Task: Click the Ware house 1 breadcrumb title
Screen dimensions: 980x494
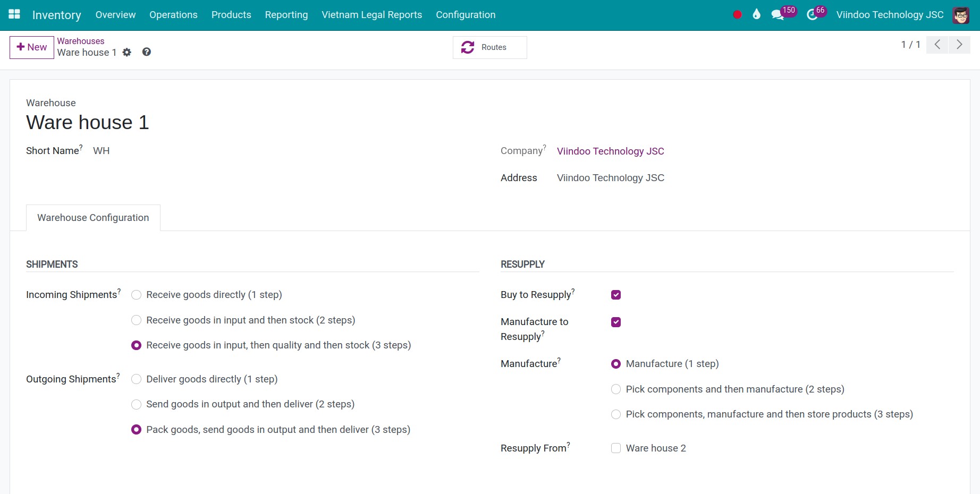Action: click(x=87, y=53)
